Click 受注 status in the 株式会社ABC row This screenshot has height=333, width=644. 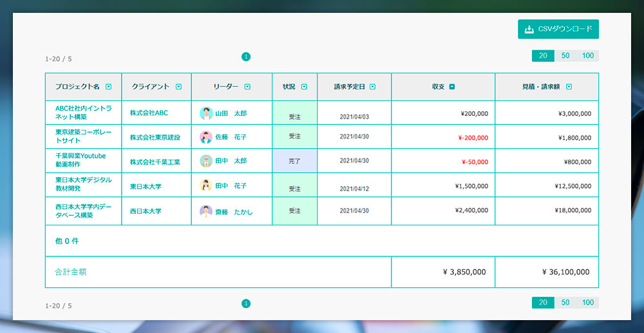click(294, 117)
